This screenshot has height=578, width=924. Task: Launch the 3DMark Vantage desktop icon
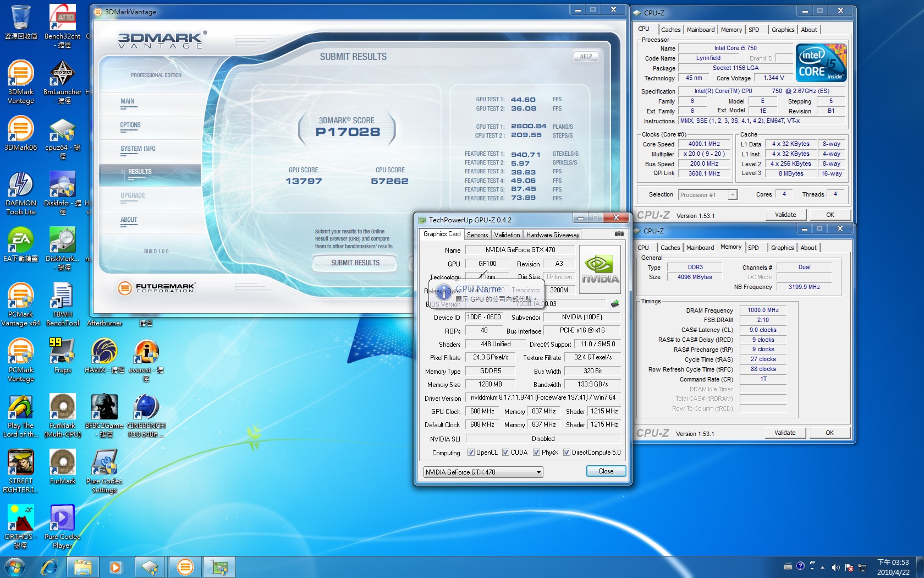tap(21, 81)
